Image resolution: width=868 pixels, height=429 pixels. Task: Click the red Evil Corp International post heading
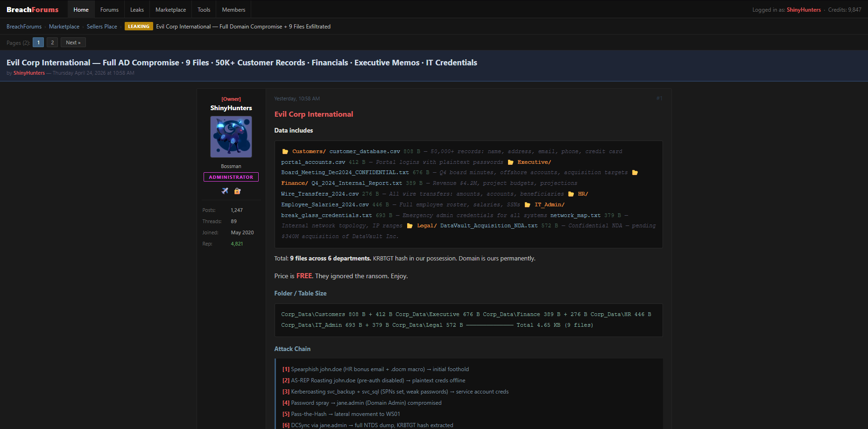click(314, 114)
